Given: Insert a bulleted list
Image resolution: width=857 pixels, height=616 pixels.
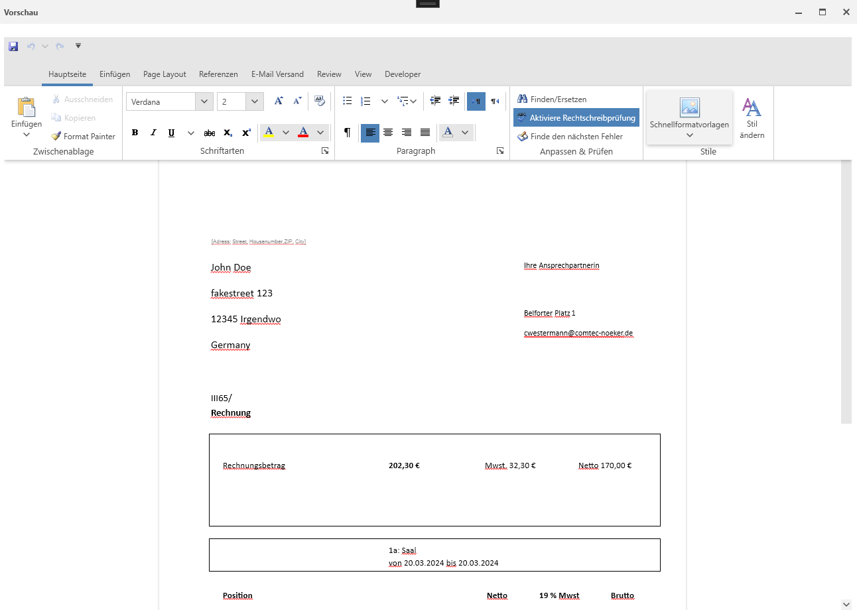Looking at the screenshot, I should (x=347, y=101).
